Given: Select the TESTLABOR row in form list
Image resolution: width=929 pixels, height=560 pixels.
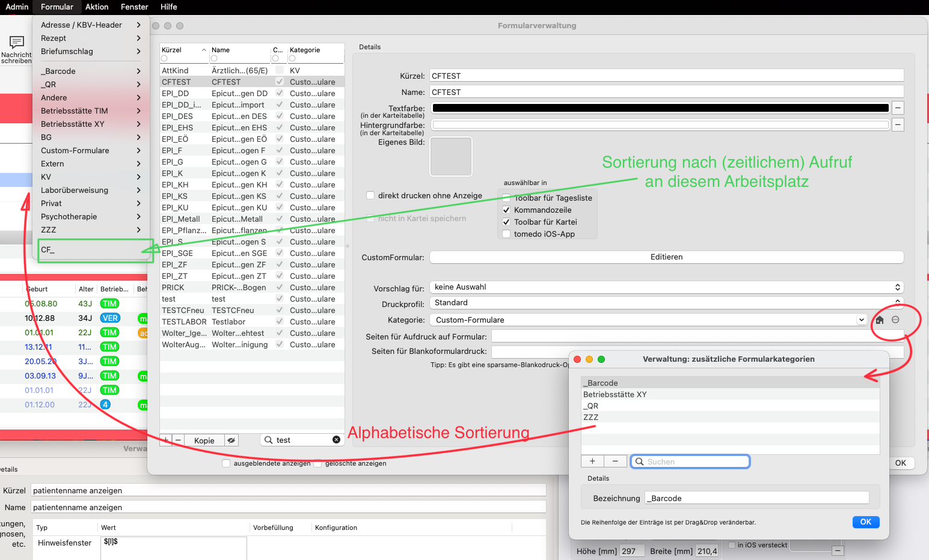Looking at the screenshot, I should coord(252,321).
